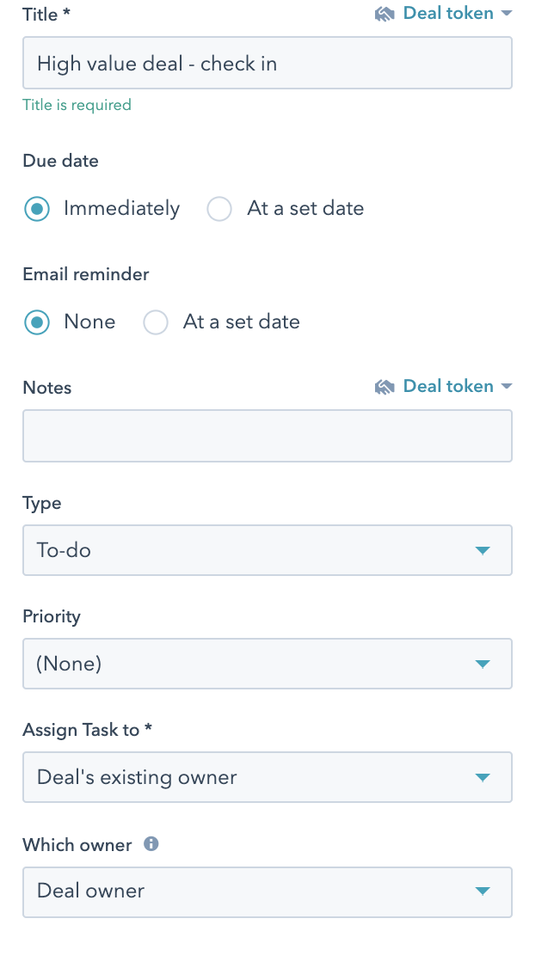
Task: Click the Type field's dropdown arrow icon
Action: (x=483, y=550)
